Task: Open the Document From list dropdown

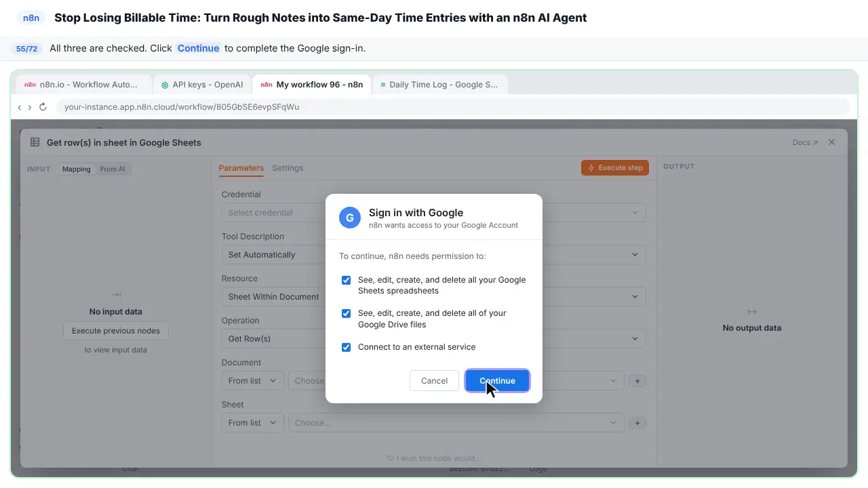Action: pyautogui.click(x=252, y=381)
